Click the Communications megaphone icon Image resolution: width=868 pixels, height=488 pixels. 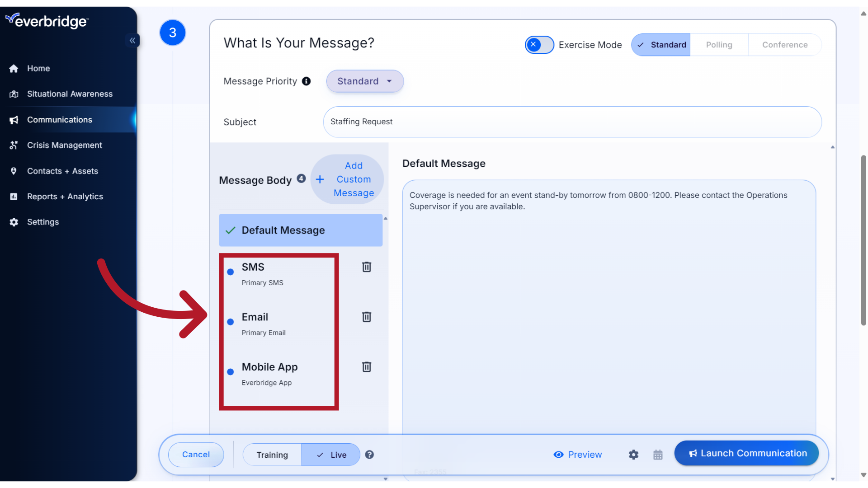tap(14, 120)
